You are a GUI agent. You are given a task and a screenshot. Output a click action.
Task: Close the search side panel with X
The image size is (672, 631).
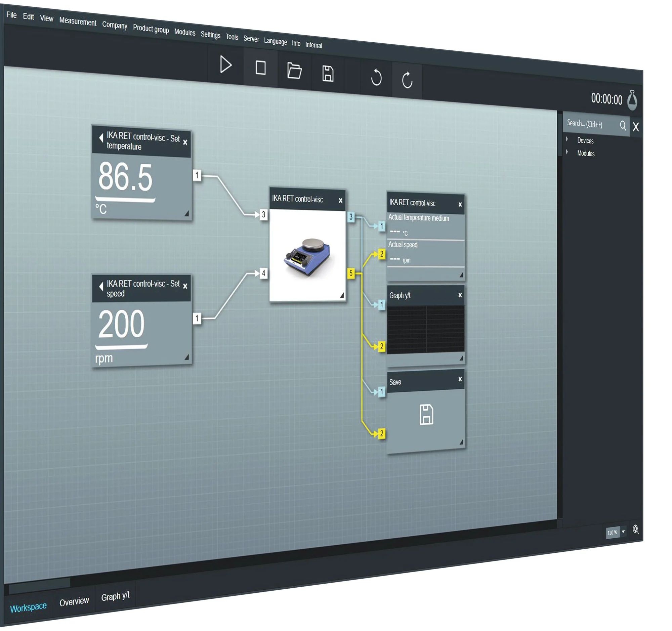coord(635,127)
